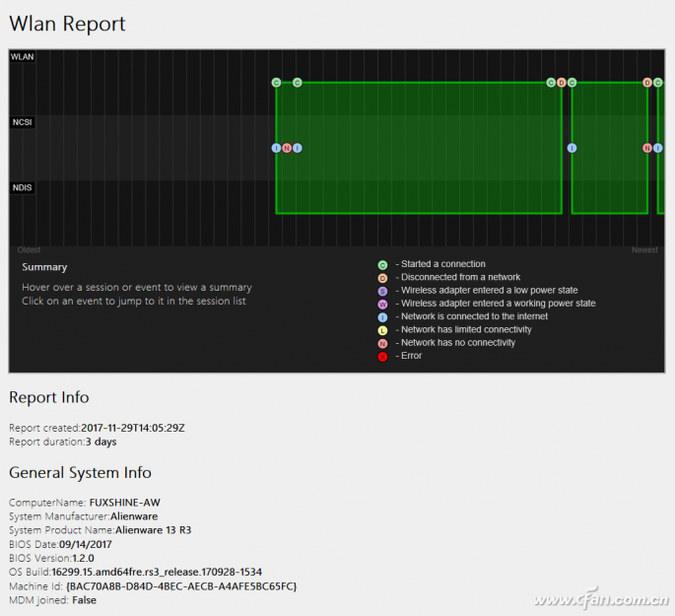Click the yellow L limited connectivity legend icon
The width and height of the screenshot is (675, 616).
382,330
